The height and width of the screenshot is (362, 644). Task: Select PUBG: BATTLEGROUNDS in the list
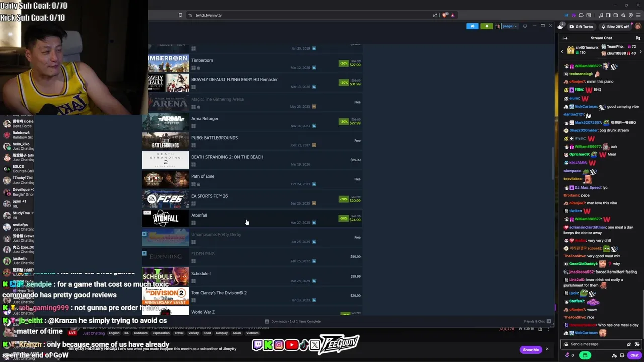coord(252,141)
